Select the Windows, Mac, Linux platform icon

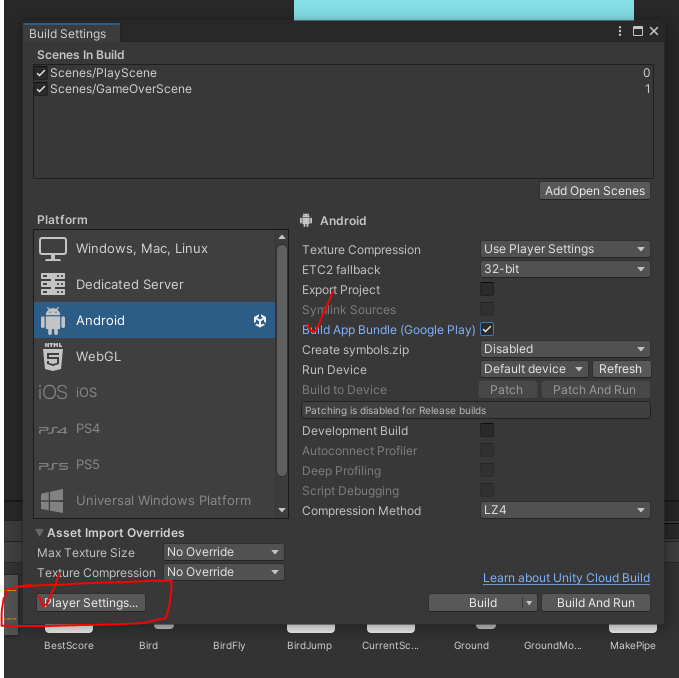point(52,249)
